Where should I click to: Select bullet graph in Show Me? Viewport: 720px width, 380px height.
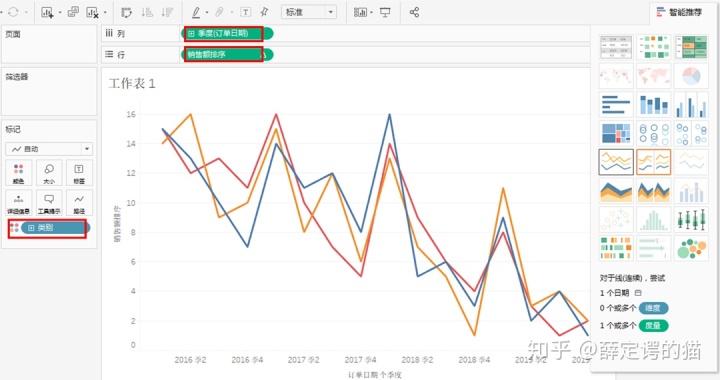click(653, 248)
